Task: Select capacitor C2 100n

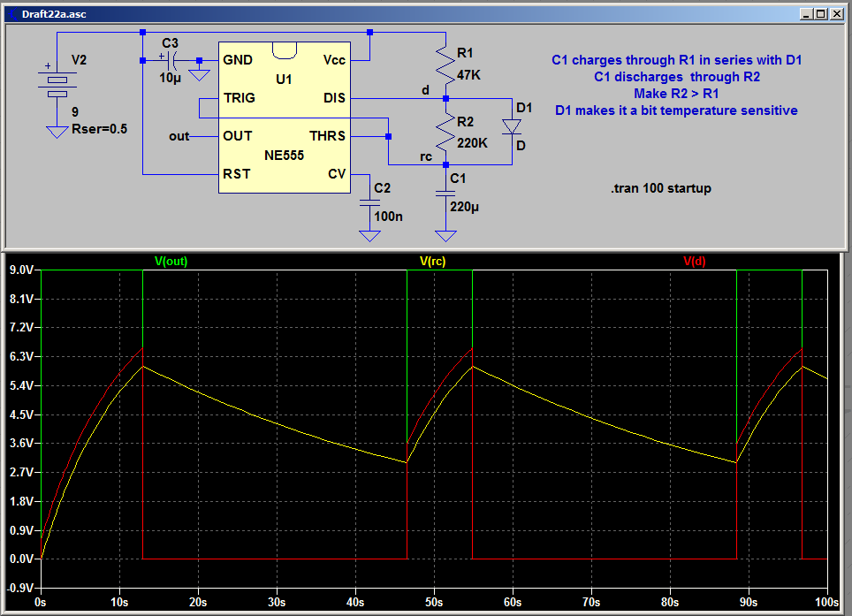Action: (x=369, y=202)
